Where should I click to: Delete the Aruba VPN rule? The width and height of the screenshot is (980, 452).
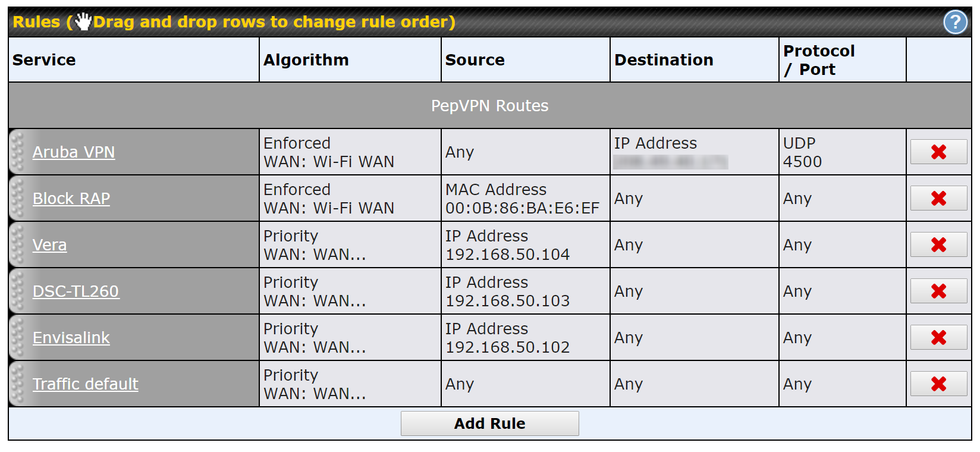point(938,152)
